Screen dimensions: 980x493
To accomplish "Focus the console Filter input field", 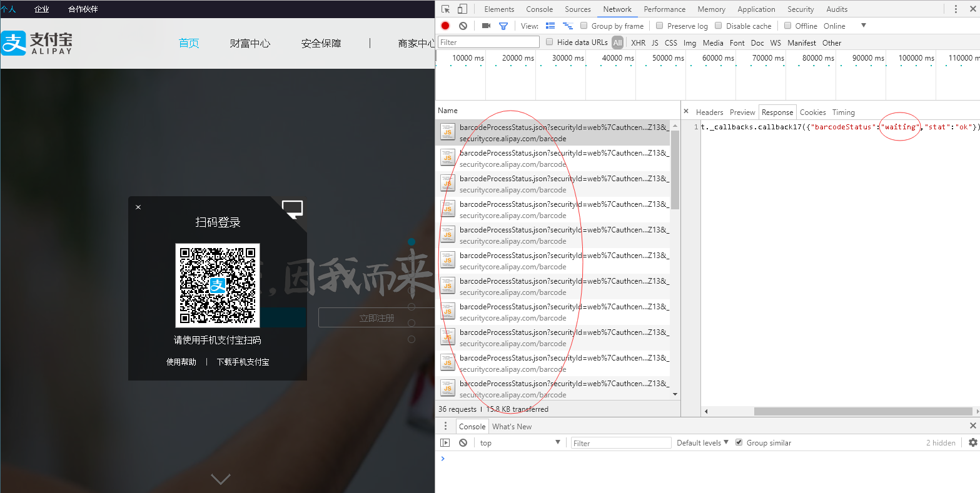I will click(x=621, y=442).
